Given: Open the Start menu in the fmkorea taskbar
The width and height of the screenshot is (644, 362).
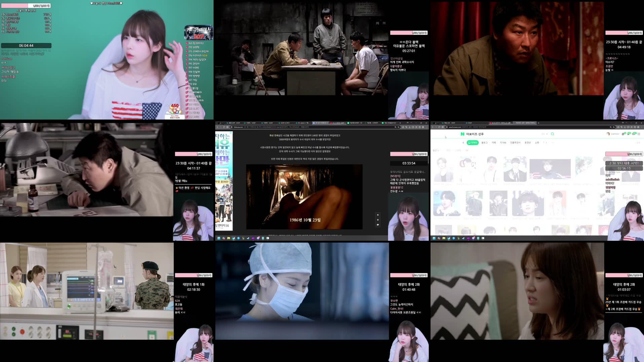Looking at the screenshot, I should 219,238.
